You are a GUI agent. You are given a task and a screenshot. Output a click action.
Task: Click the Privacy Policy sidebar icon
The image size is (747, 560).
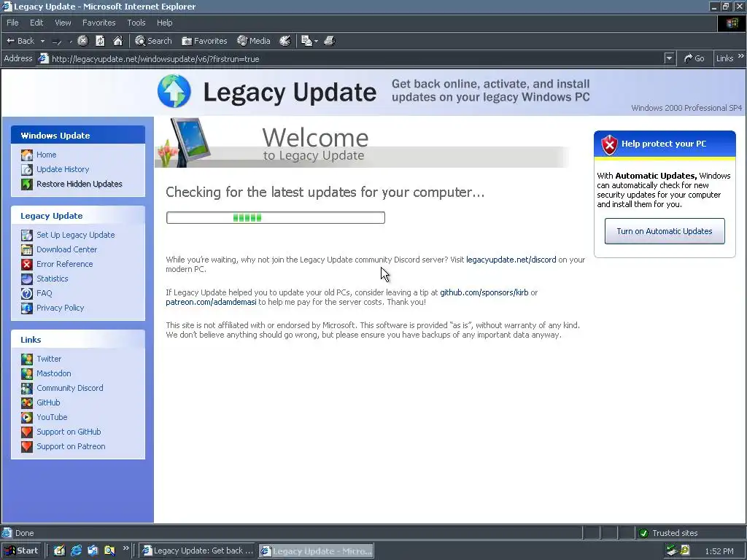27,308
